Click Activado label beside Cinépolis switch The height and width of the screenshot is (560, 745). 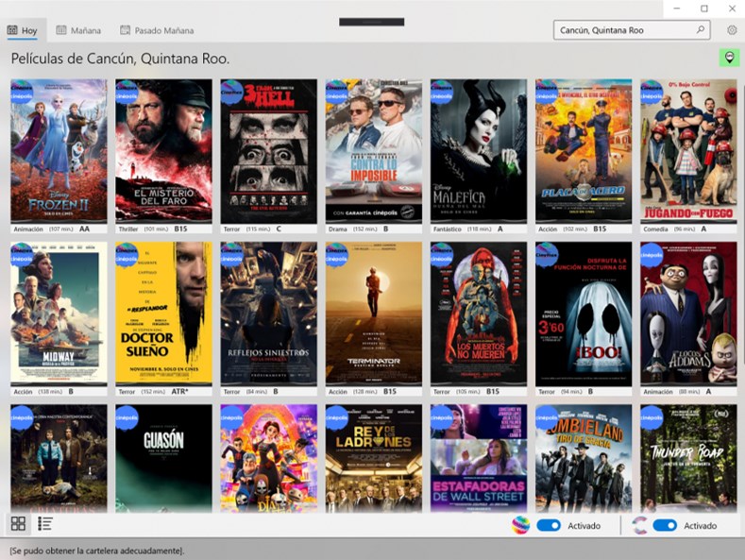700,526
